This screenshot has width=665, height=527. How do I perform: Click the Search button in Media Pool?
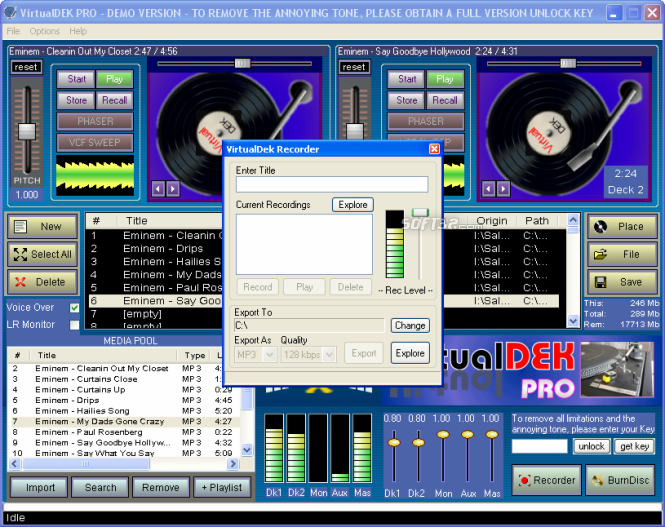click(101, 488)
